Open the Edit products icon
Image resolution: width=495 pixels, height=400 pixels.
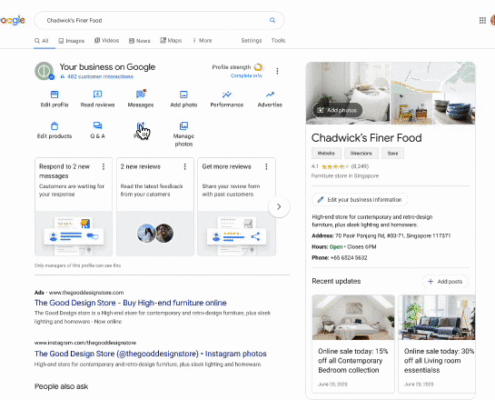[54, 126]
